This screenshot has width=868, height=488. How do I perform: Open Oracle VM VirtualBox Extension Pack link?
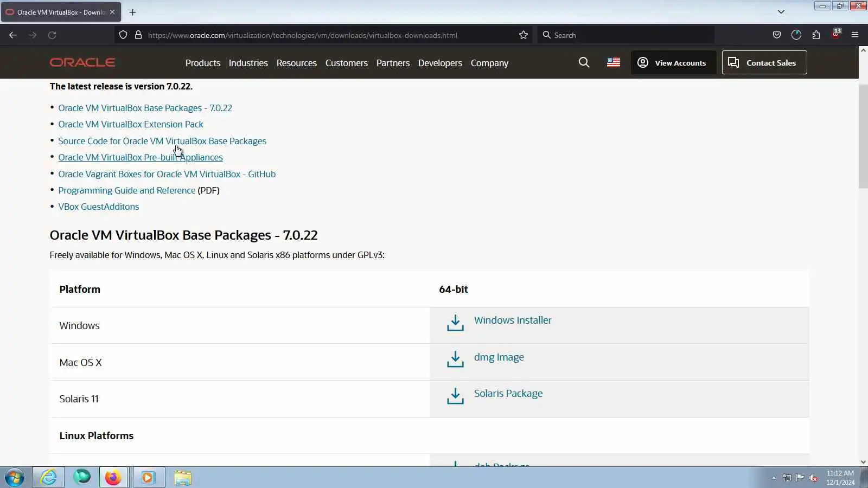131,124
